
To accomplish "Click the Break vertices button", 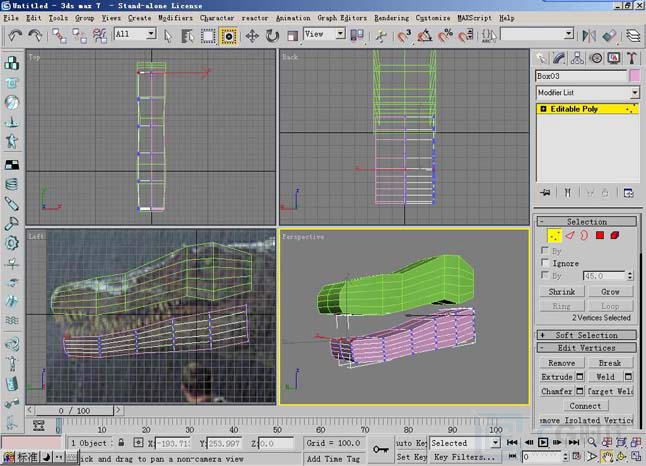I will pyautogui.click(x=610, y=363).
